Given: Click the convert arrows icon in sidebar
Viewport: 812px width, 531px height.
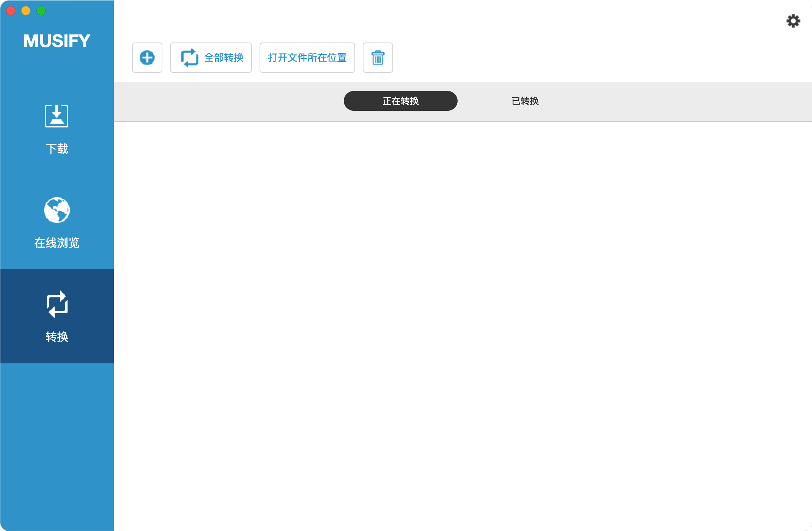Looking at the screenshot, I should 57,304.
